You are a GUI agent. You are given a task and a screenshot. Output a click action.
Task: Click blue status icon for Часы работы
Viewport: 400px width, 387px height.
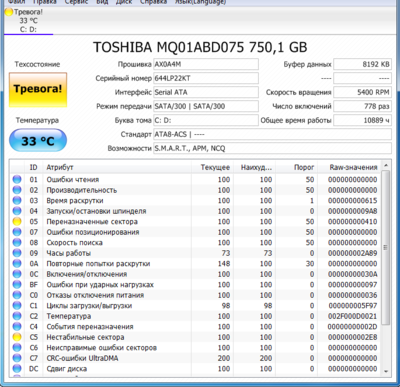coord(17,253)
